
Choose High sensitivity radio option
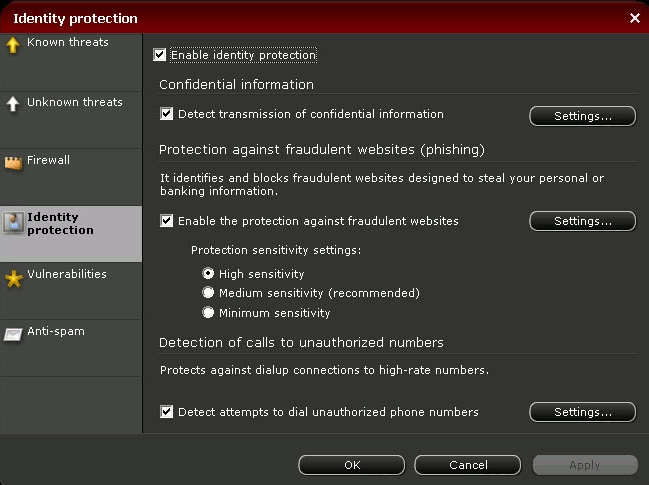208,273
